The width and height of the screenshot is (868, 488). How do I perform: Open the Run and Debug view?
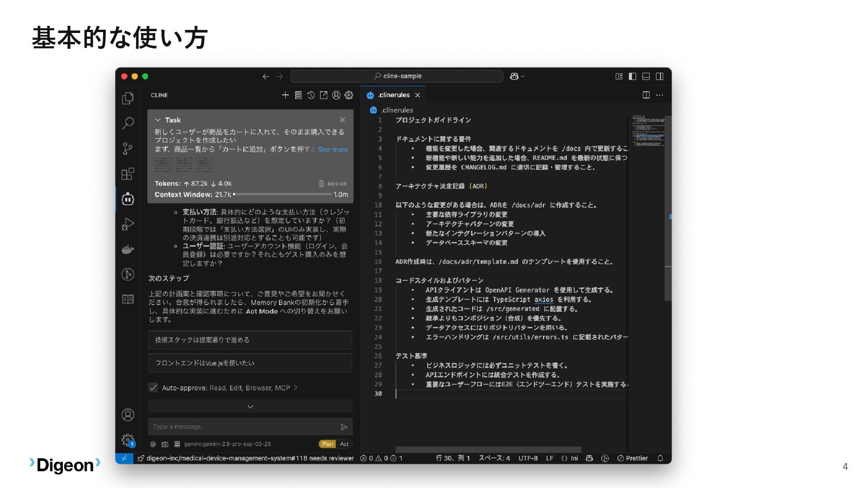click(128, 224)
